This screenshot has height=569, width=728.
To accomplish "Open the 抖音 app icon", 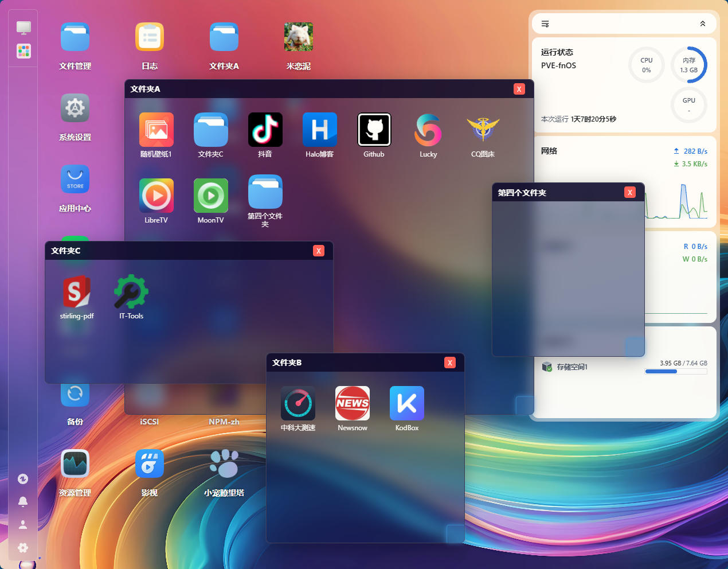I will point(265,130).
